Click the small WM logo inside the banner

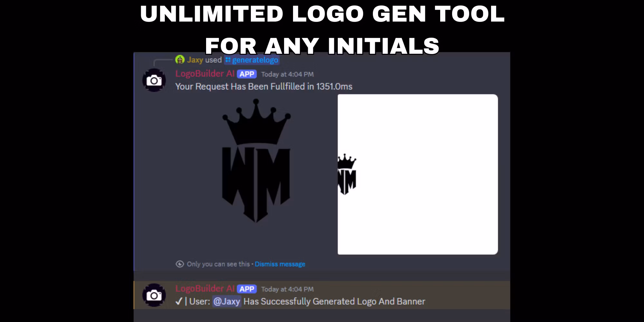pyautogui.click(x=347, y=174)
